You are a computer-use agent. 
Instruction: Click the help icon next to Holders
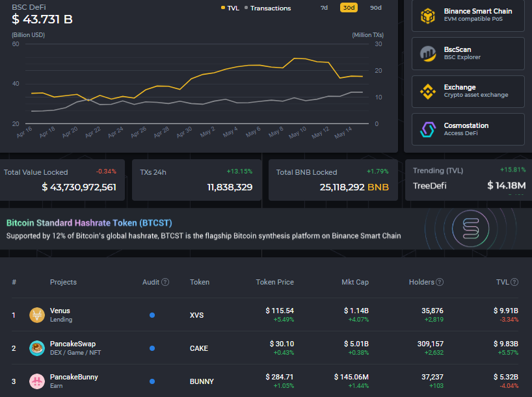pos(440,282)
